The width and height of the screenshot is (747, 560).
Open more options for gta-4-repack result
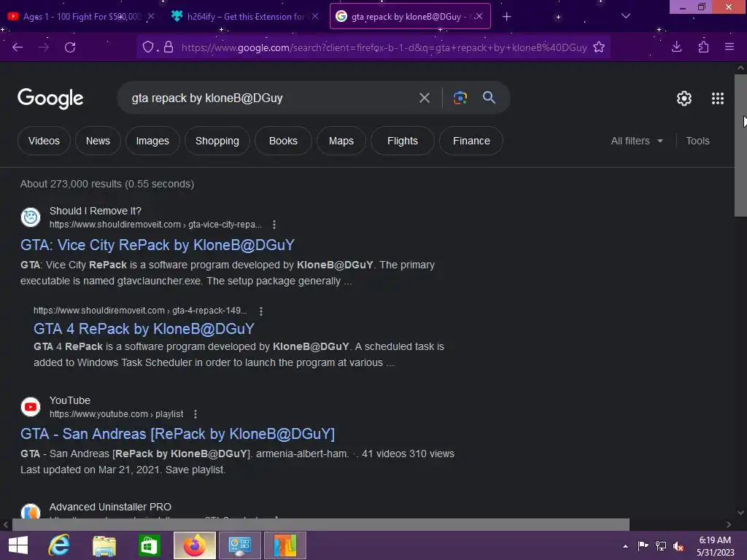click(260, 311)
